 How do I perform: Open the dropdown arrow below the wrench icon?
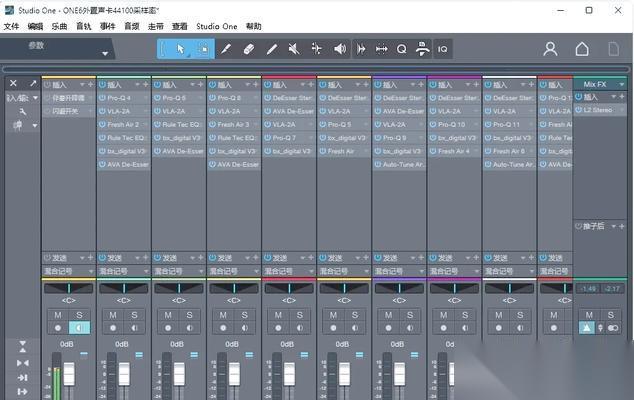point(35,126)
